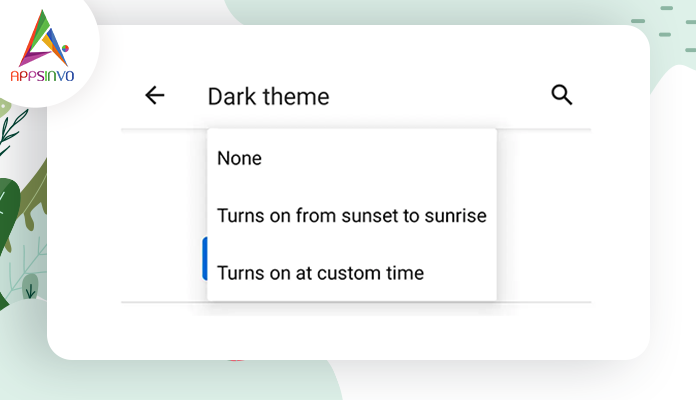Choose Turns on from sunset to sunrise

pos(352,216)
